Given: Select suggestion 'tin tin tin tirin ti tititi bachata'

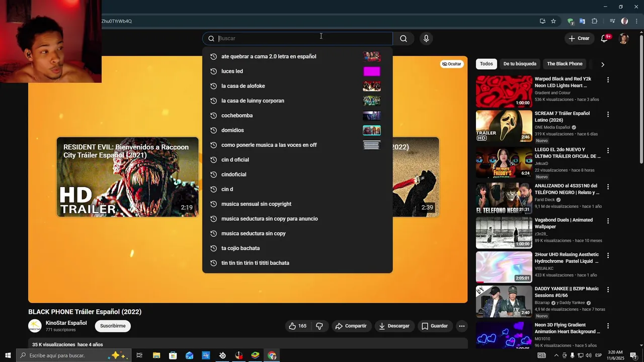Looking at the screenshot, I should (x=297, y=263).
